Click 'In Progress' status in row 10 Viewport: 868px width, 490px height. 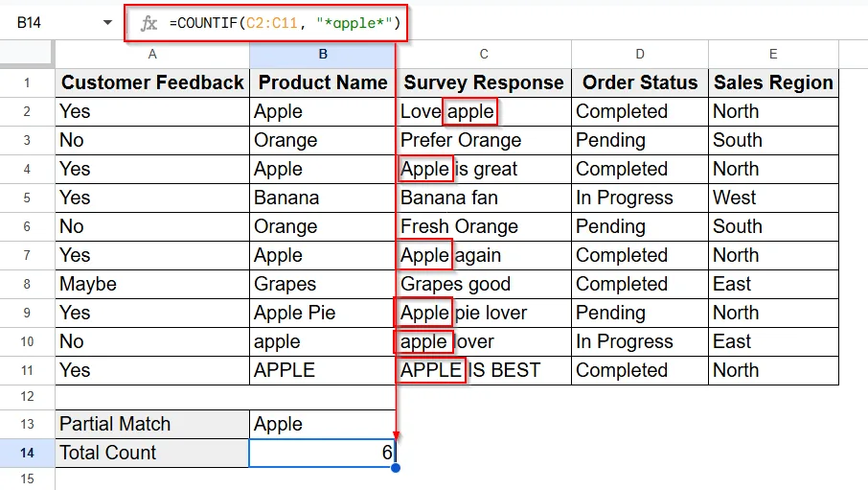[x=640, y=342]
